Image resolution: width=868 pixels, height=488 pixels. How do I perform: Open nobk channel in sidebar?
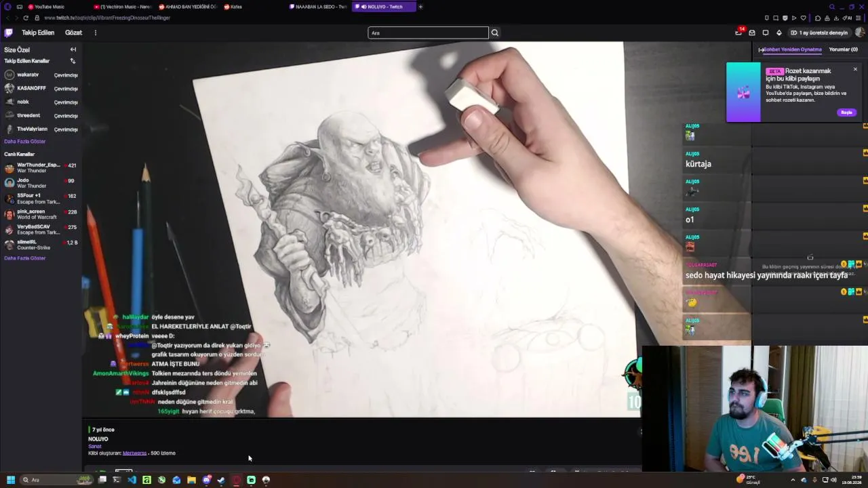pos(41,102)
